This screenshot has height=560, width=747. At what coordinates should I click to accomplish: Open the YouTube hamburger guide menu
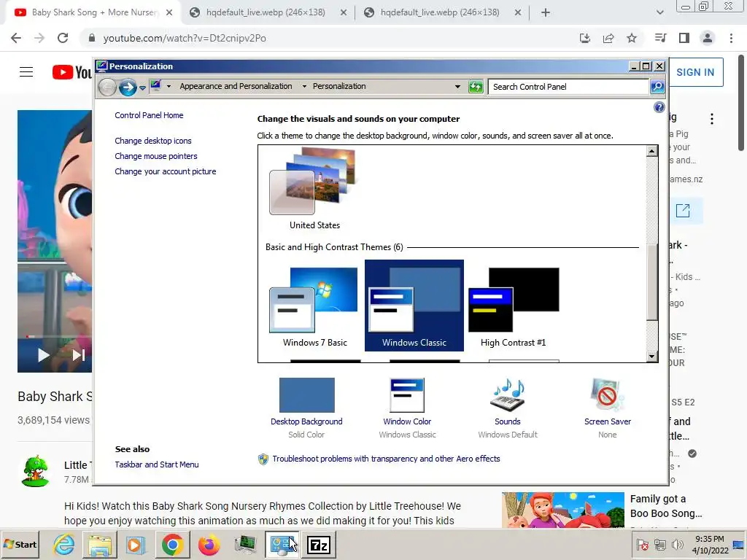click(26, 72)
